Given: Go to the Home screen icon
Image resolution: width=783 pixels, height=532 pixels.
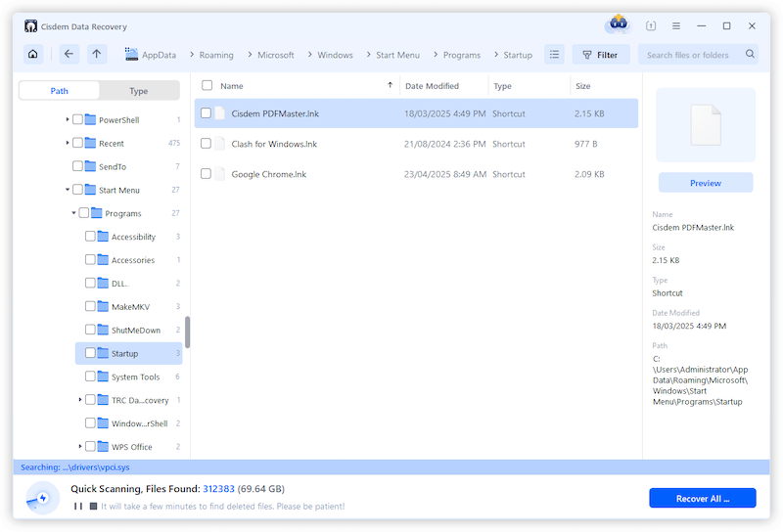Looking at the screenshot, I should point(33,55).
